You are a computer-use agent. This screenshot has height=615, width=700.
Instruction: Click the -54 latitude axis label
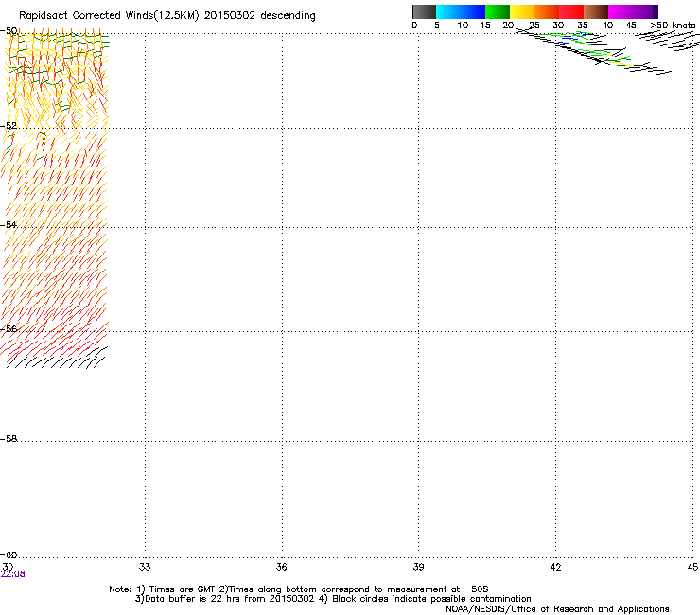pyautogui.click(x=9, y=224)
